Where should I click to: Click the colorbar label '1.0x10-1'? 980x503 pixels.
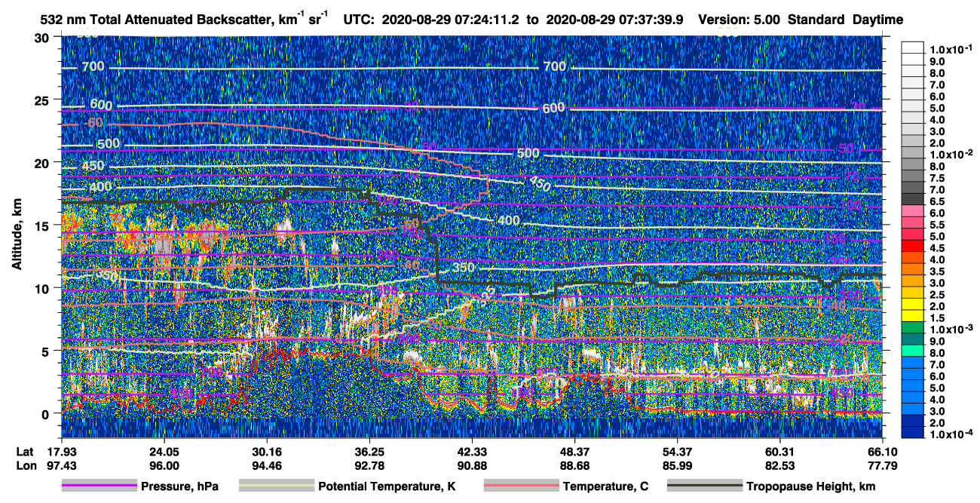951,50
